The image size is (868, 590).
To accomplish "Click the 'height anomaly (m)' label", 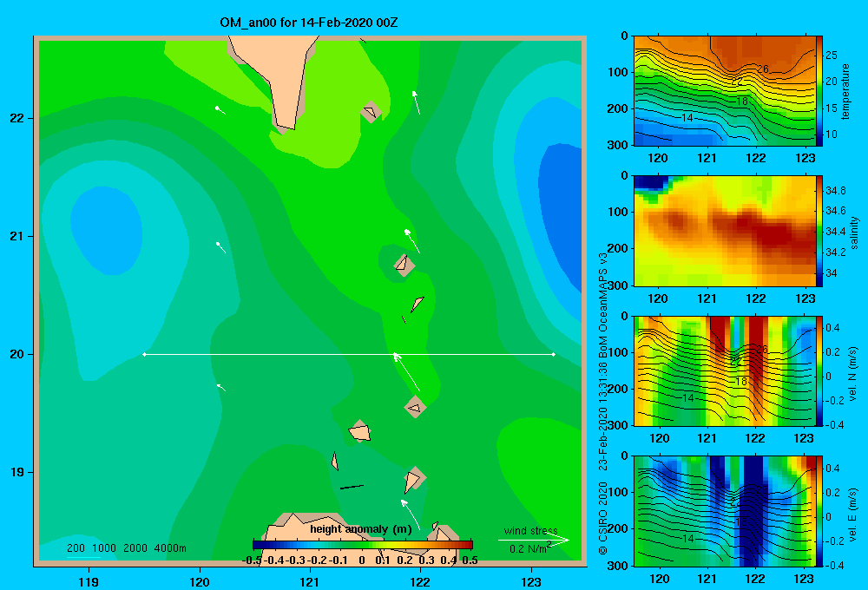I will click(x=361, y=529).
